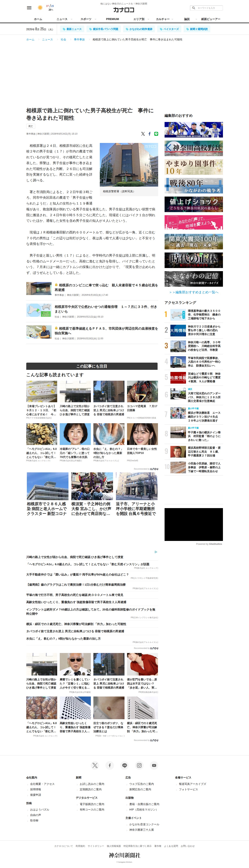Click the weather sun icon

click(x=40, y=8)
